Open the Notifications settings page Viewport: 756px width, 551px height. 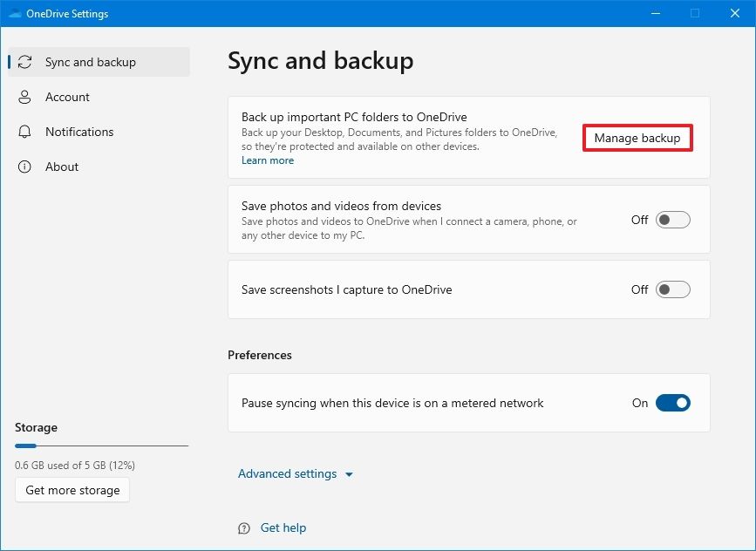(79, 132)
